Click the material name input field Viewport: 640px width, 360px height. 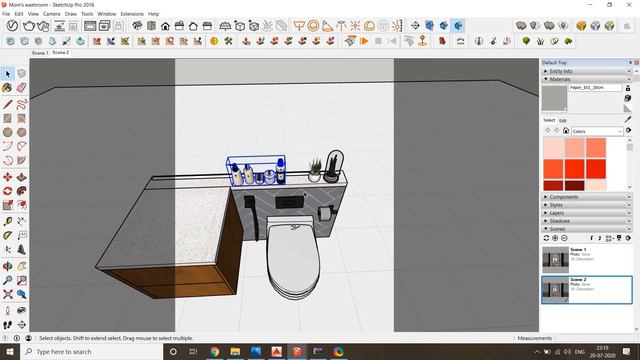point(596,88)
